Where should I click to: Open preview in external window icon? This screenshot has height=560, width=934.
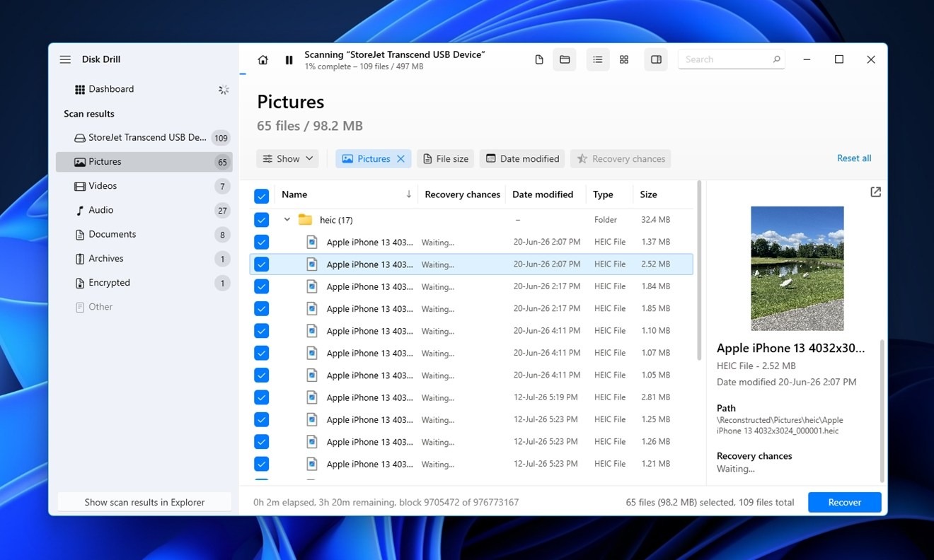[875, 192]
